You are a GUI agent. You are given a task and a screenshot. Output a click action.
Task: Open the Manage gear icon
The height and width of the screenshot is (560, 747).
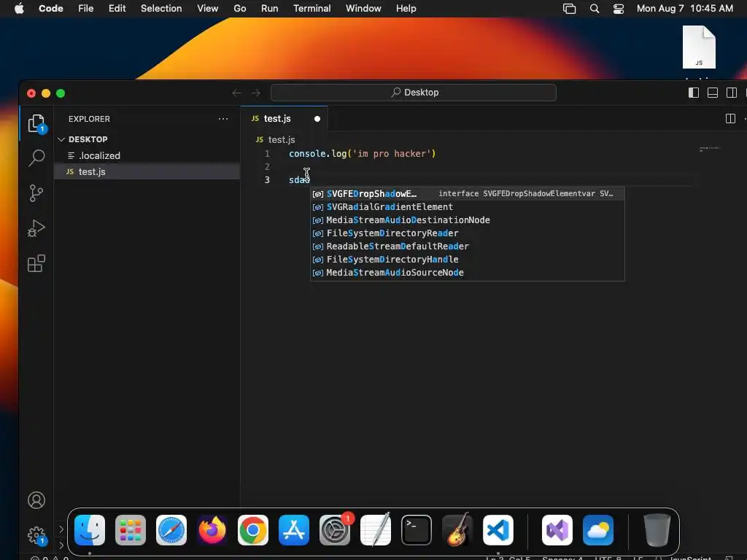pyautogui.click(x=36, y=535)
